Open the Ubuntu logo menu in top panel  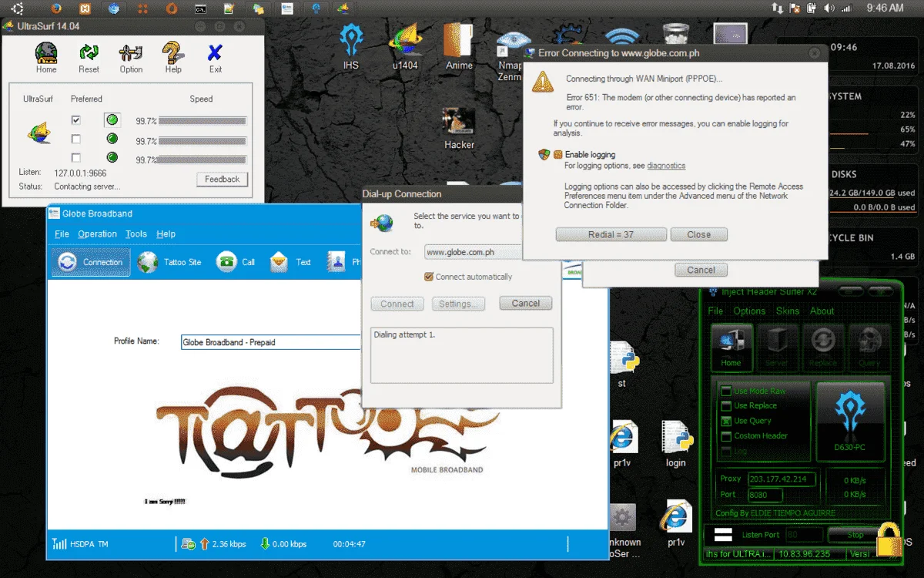pos(17,8)
